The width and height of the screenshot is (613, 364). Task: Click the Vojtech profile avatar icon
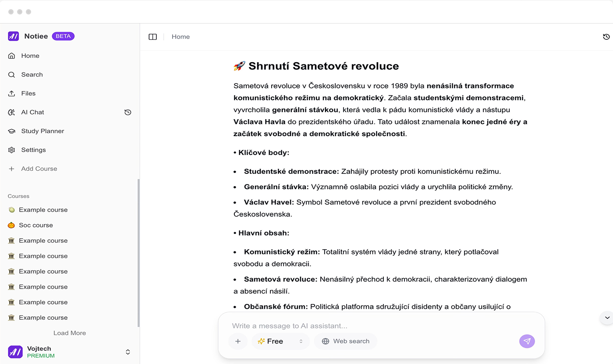(x=15, y=352)
